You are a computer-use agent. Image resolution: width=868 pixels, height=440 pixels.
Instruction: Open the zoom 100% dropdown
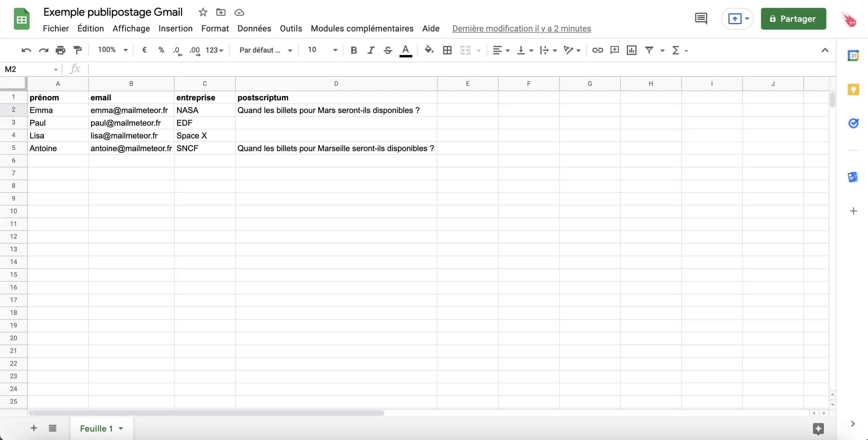click(112, 50)
